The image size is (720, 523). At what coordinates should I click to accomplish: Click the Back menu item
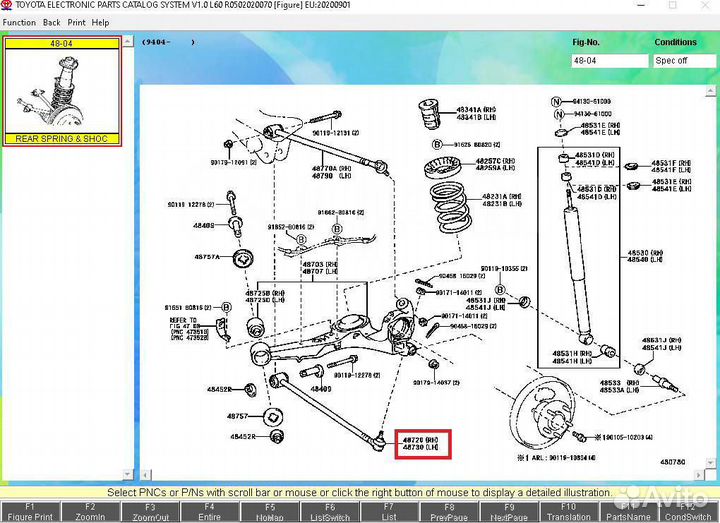click(x=51, y=22)
